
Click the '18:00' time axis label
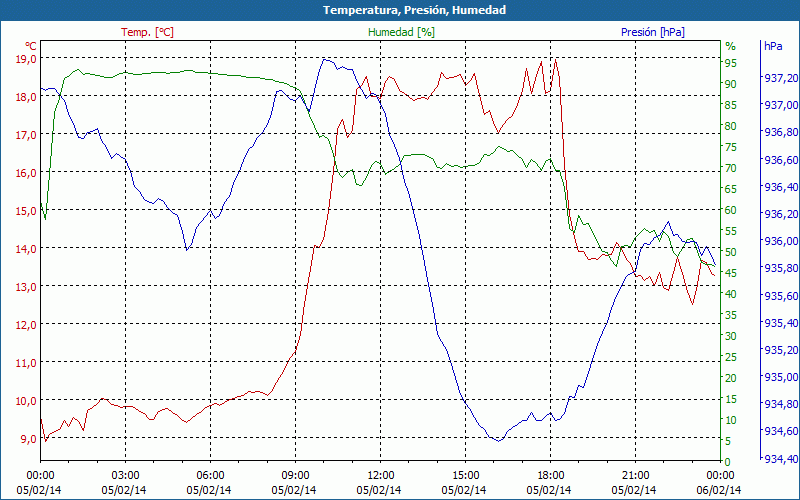coord(551,476)
